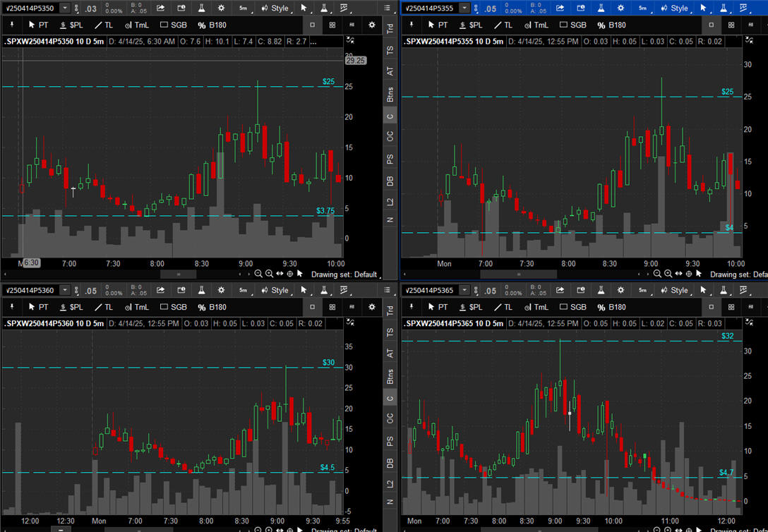This screenshot has height=532, width=768.
Task: Open AT sidebar tab next to P5350 chart
Action: coord(390,71)
